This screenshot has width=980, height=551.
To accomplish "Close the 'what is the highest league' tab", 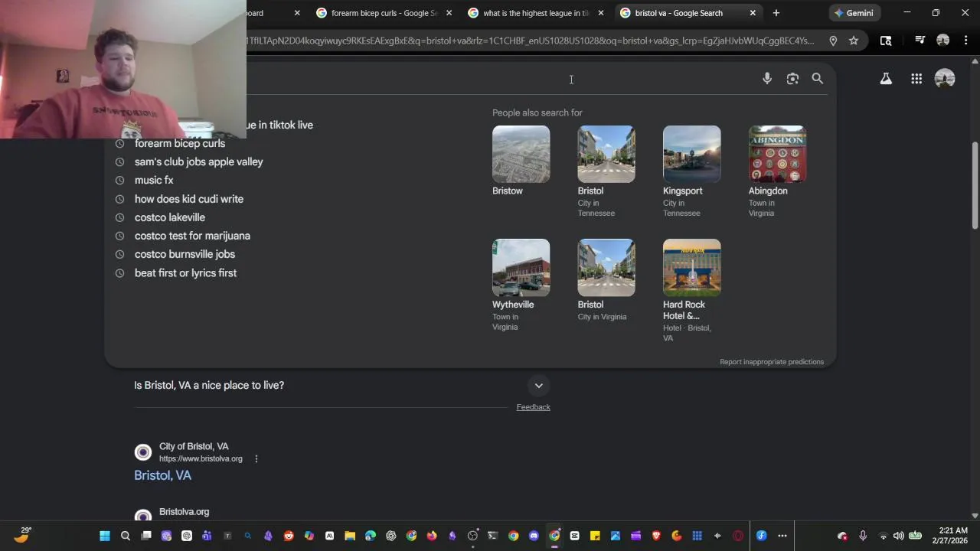I will (601, 13).
